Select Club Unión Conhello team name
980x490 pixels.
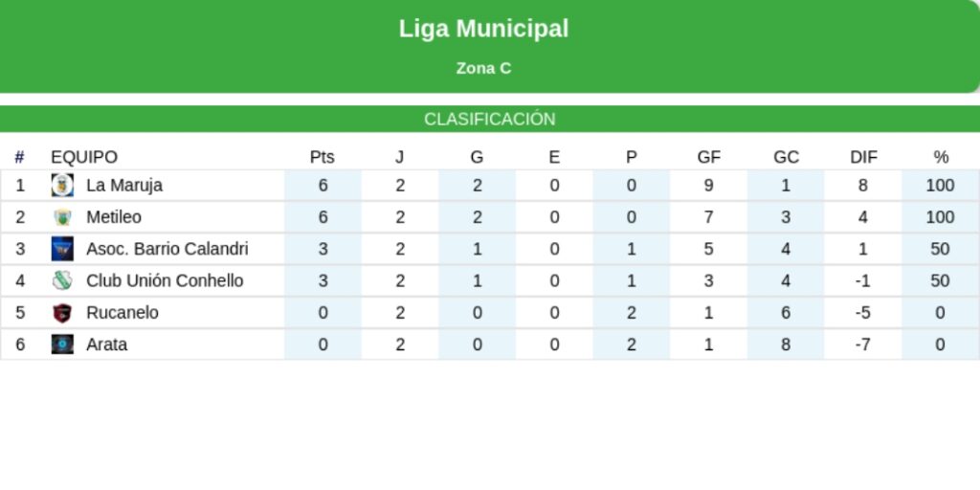pos(165,280)
